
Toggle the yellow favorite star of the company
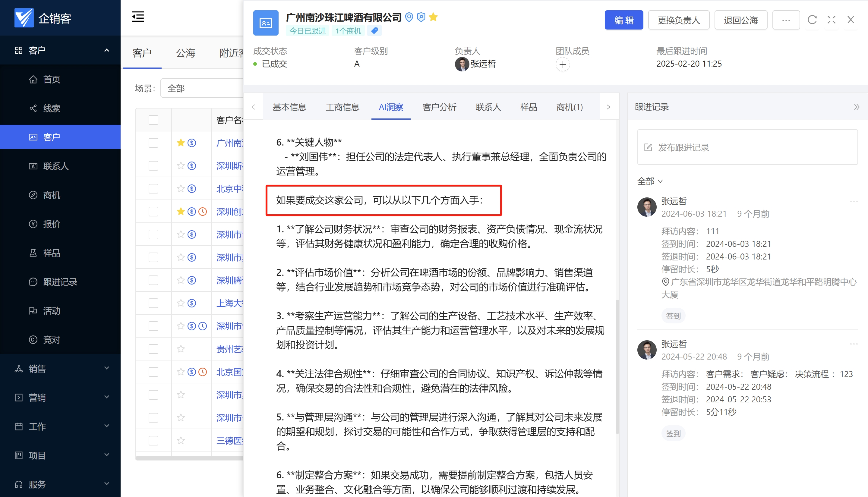[x=433, y=17]
